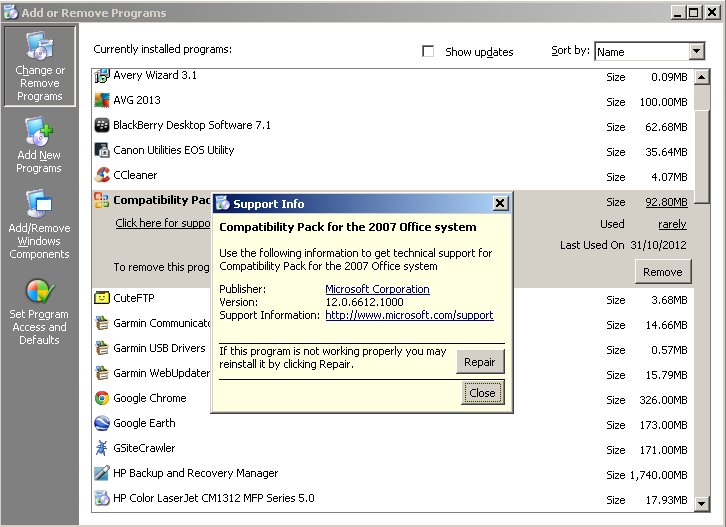Click the Google Earth globe icon
The width and height of the screenshot is (726, 527).
[x=102, y=423]
